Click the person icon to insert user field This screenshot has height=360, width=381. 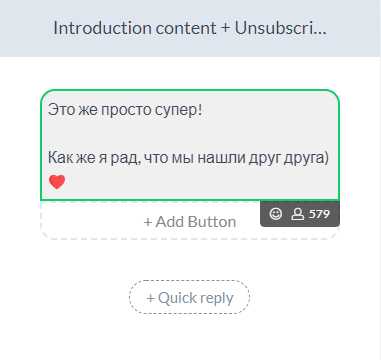coord(298,214)
